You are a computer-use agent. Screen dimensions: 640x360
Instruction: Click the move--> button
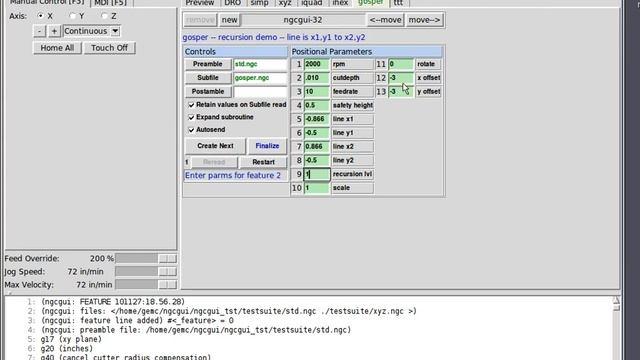[x=424, y=20]
